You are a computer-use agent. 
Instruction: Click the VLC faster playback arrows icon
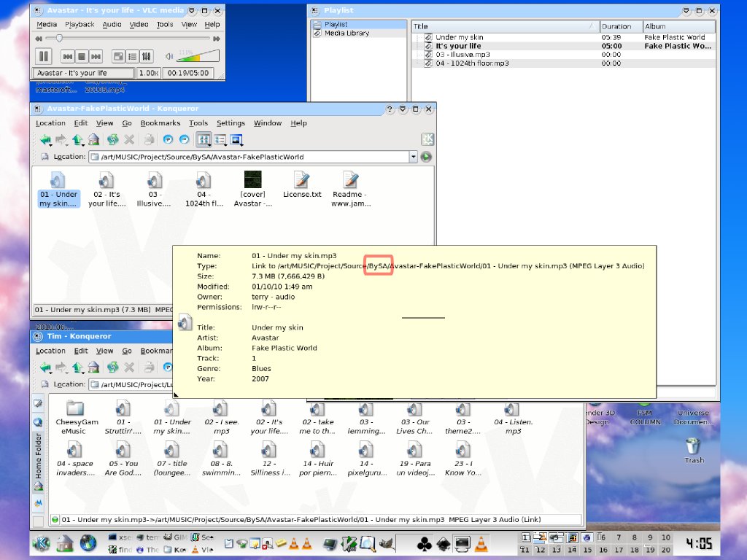click(x=216, y=39)
